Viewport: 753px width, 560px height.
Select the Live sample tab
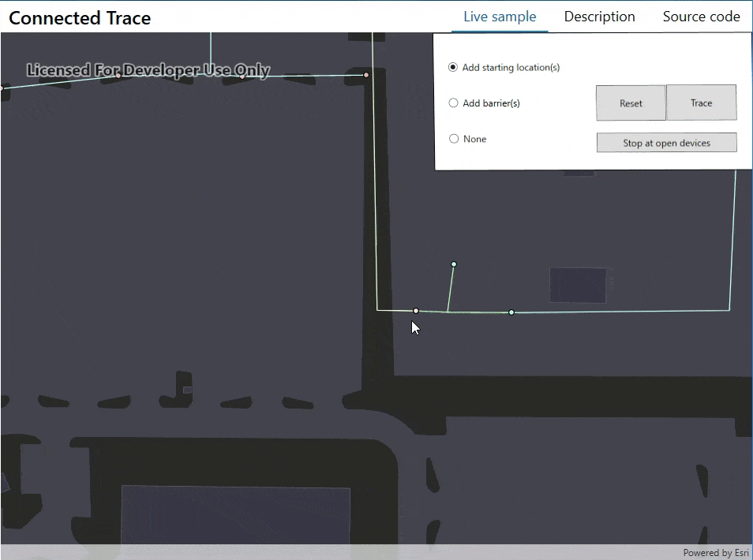(499, 16)
